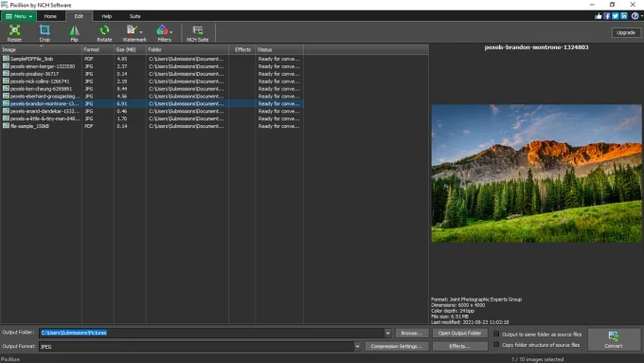
Task: Switch to the Home tab
Action: pyautogui.click(x=50, y=16)
